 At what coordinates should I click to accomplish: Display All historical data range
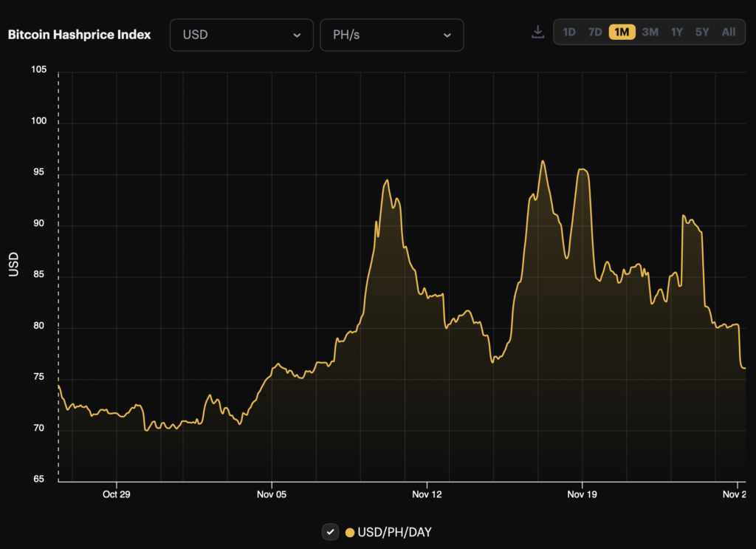point(729,33)
